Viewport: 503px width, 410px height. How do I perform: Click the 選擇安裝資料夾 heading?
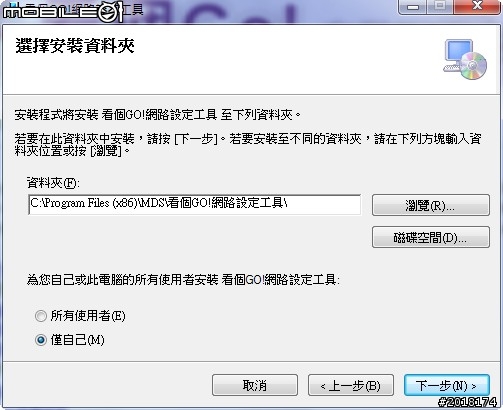pyautogui.click(x=75, y=45)
